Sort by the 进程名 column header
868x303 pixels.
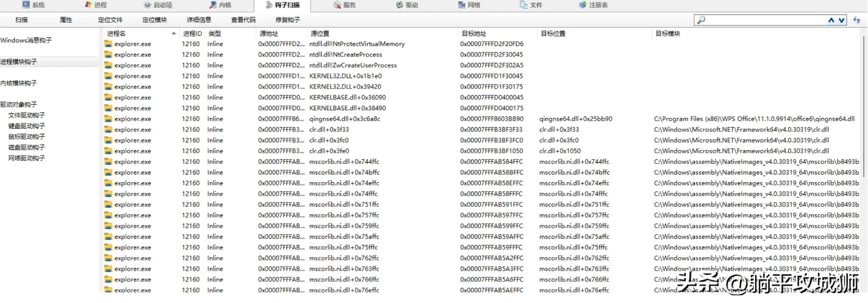tap(140, 33)
